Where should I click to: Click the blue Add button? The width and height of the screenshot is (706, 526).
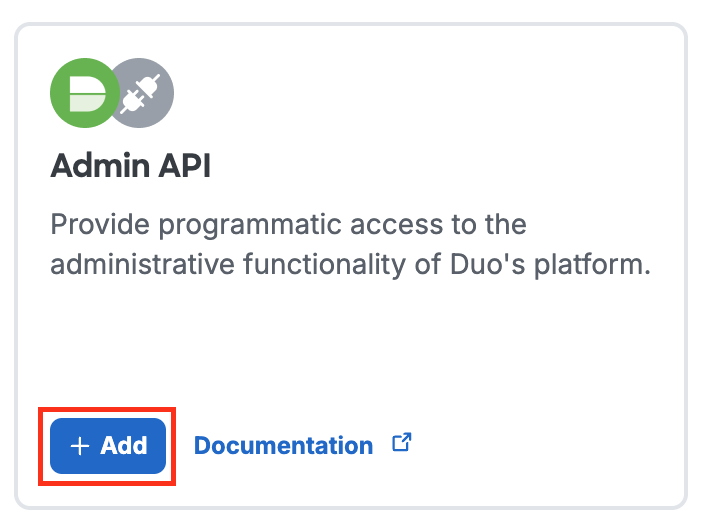(108, 446)
